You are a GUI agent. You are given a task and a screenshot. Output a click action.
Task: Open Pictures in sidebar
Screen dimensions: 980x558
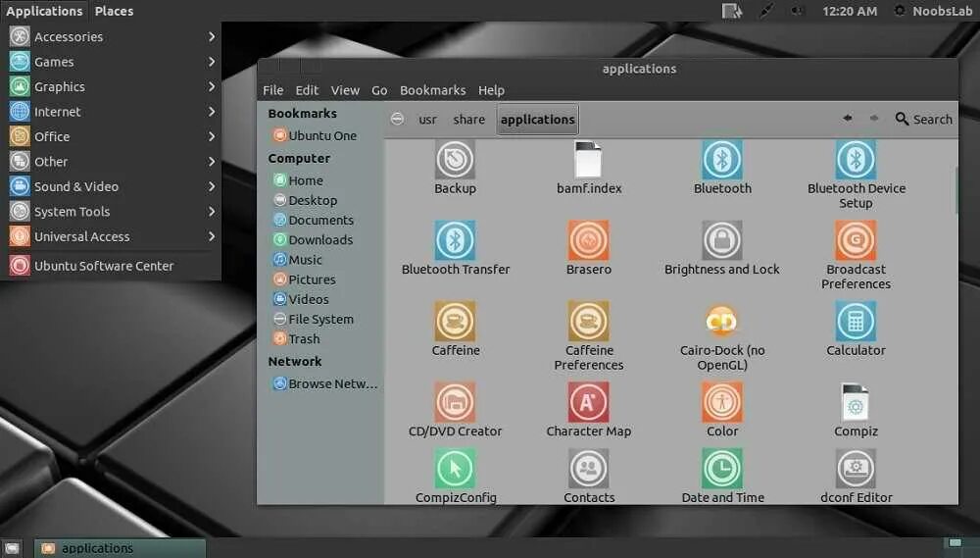click(x=305, y=279)
